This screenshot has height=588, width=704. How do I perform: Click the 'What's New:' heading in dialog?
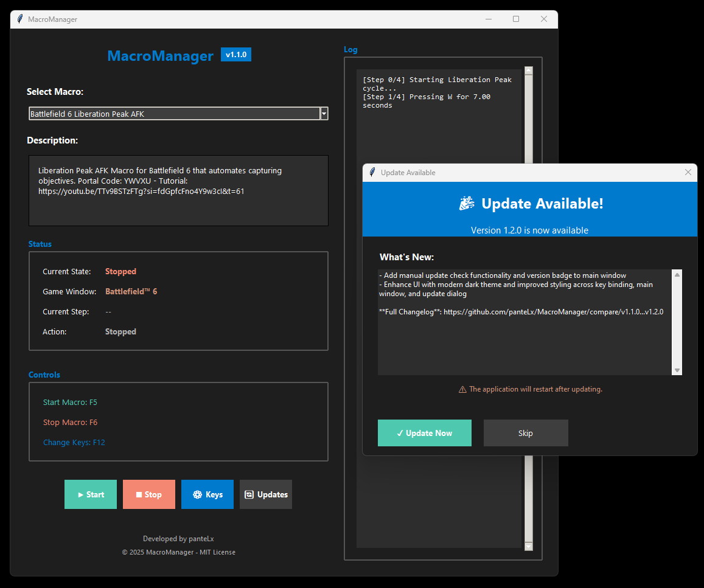point(407,257)
